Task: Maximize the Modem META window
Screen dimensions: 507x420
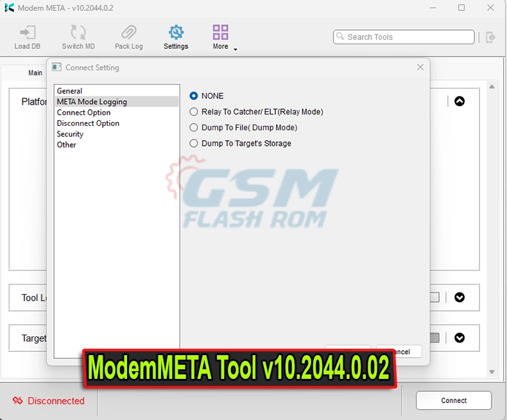Action: (461, 8)
